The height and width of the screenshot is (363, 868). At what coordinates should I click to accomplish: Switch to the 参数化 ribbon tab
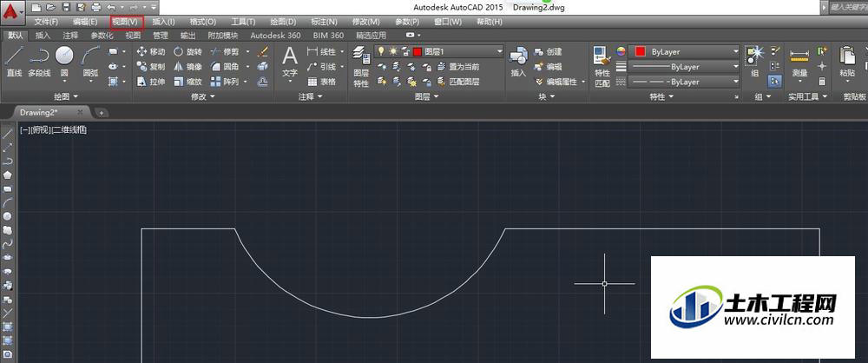102,36
